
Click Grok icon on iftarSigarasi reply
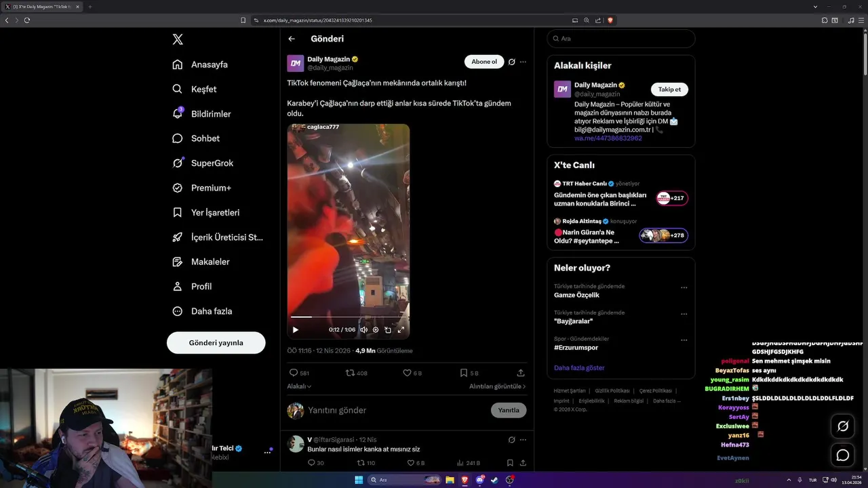click(512, 440)
